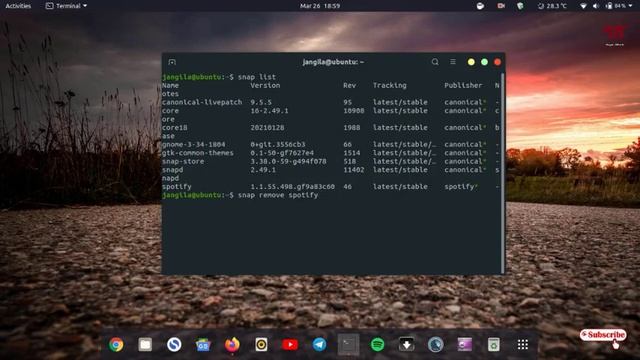Click the temperature indicator 28.3 °C
The image size is (640, 360).
(552, 6)
